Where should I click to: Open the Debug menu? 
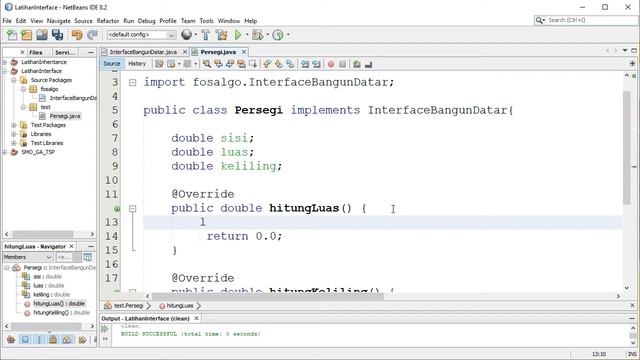147,21
